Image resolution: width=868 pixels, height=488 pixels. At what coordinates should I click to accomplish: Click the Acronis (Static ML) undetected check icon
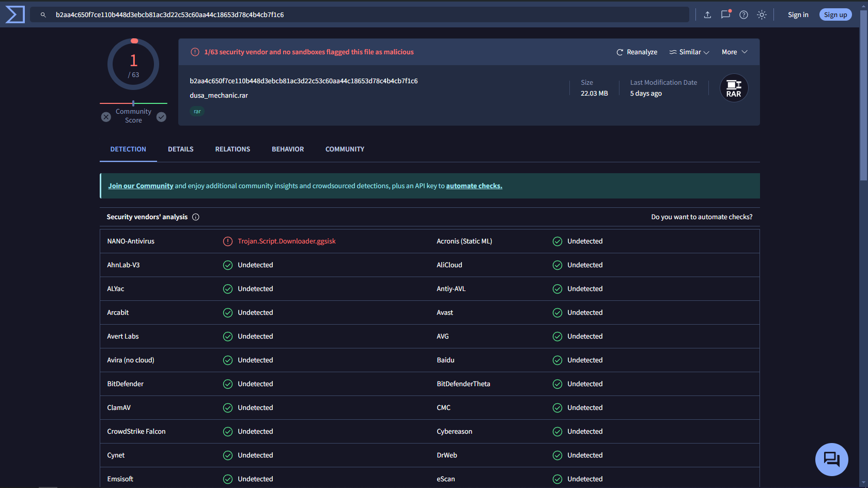click(557, 241)
